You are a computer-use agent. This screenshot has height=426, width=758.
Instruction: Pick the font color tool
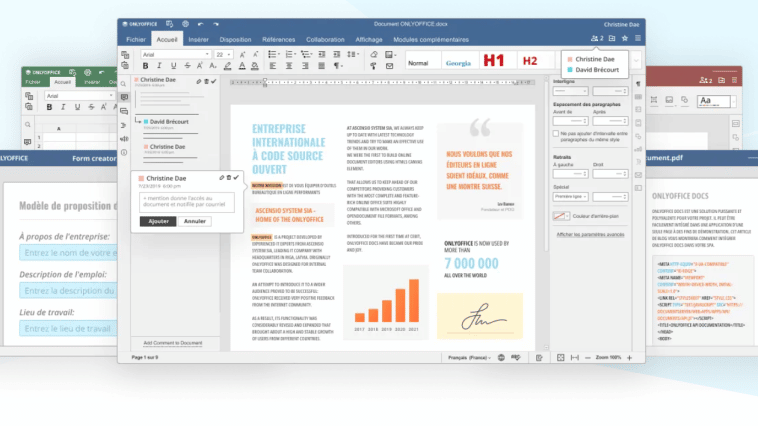[242, 66]
